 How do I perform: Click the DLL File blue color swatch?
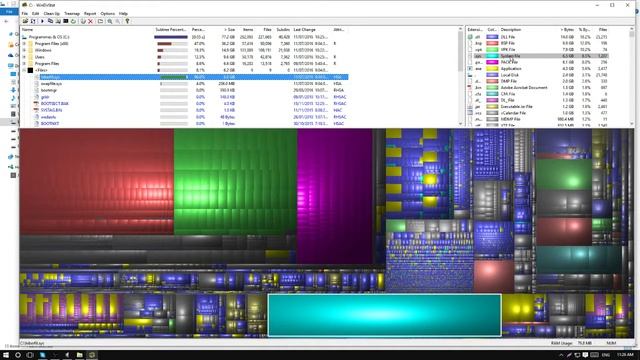[x=492, y=37]
